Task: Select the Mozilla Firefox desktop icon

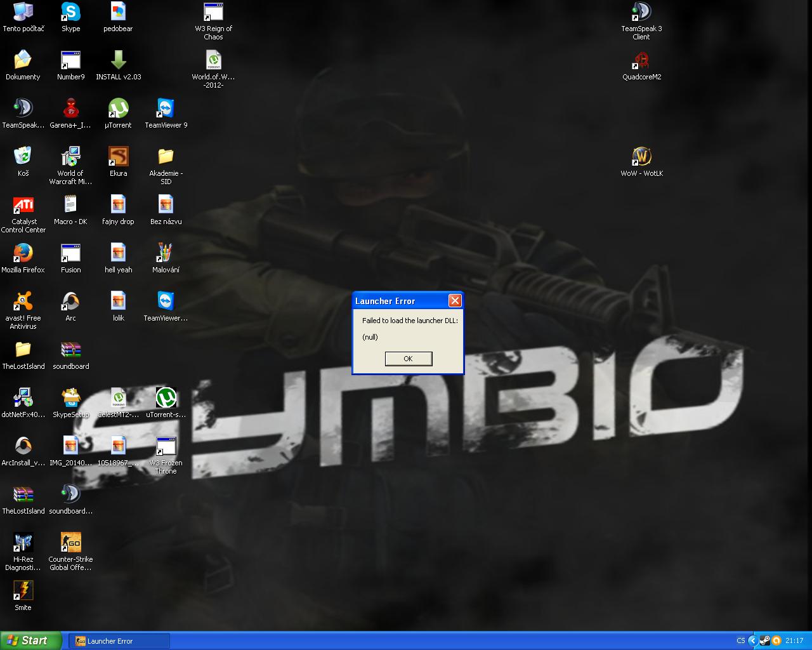Action: [x=23, y=254]
